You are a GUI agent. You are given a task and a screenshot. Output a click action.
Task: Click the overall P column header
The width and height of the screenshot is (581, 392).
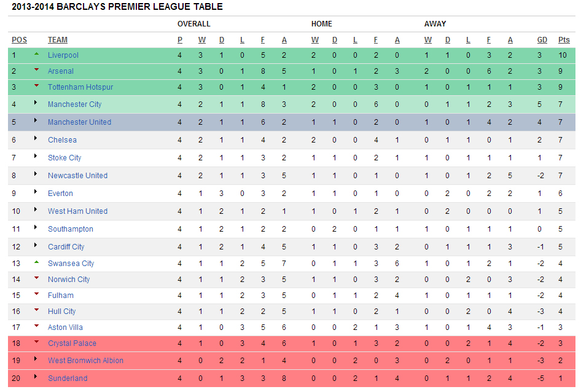180,40
